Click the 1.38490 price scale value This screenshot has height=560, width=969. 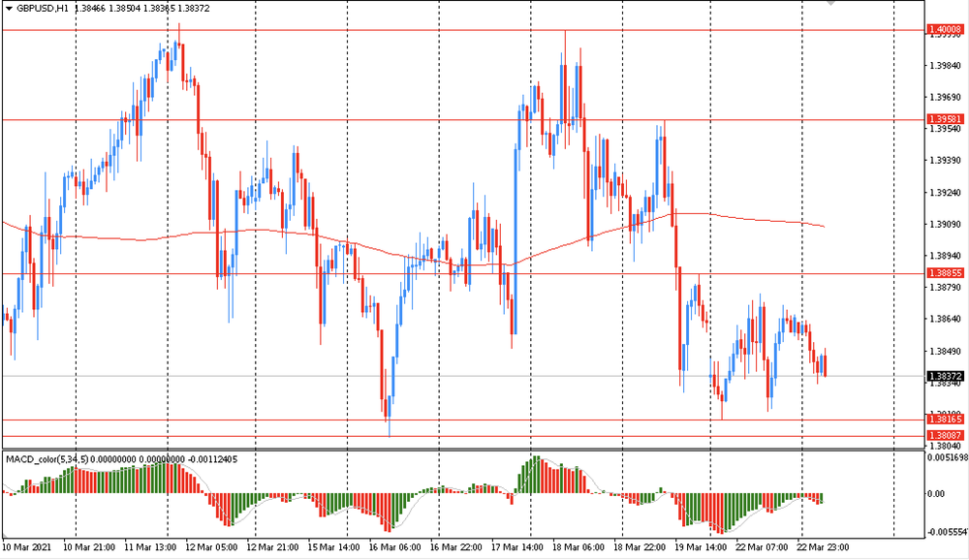click(946, 351)
